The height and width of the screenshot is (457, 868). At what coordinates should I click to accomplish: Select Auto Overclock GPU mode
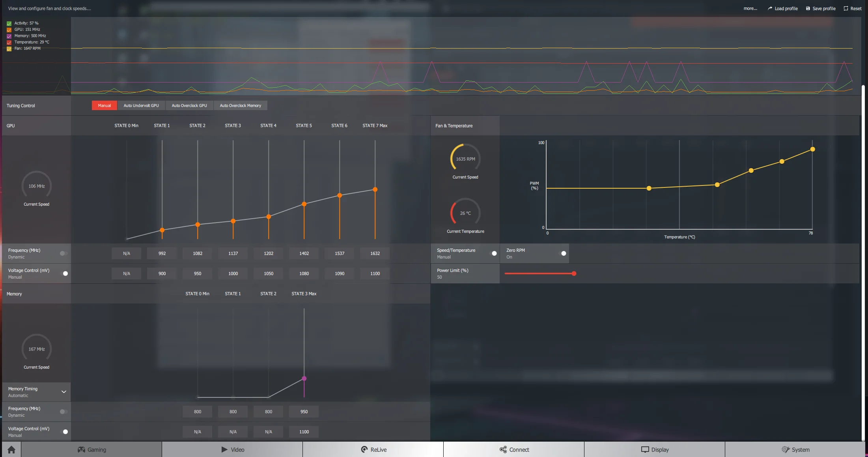coord(189,105)
